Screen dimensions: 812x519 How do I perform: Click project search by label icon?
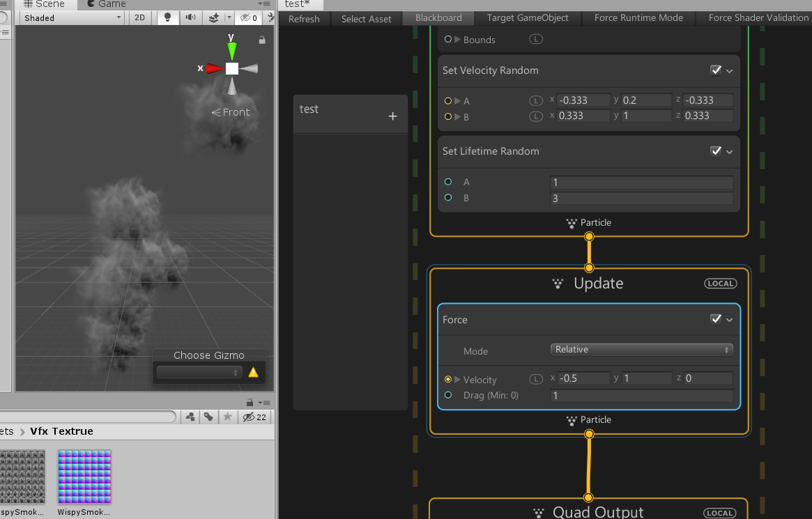point(208,417)
